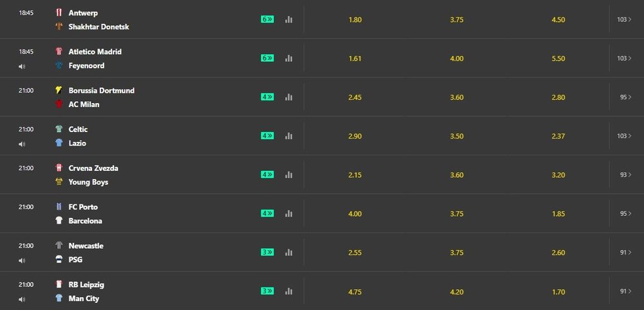Open statistics icon for Celtic vs Lazio
This screenshot has height=310, width=644.
(x=289, y=136)
